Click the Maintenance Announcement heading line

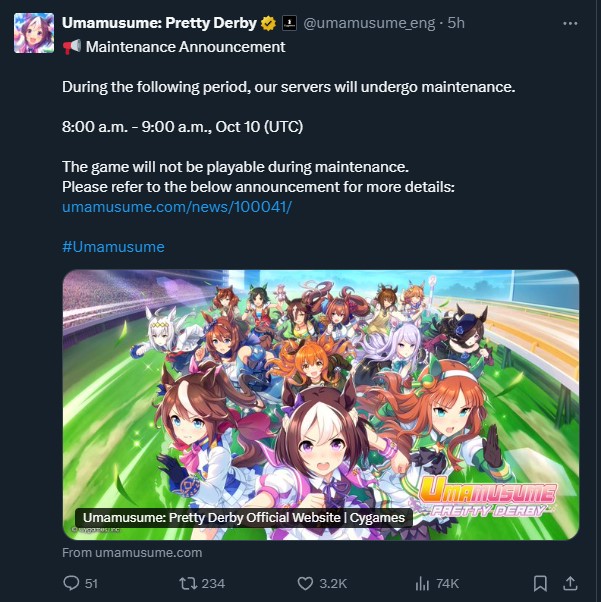[x=174, y=47]
